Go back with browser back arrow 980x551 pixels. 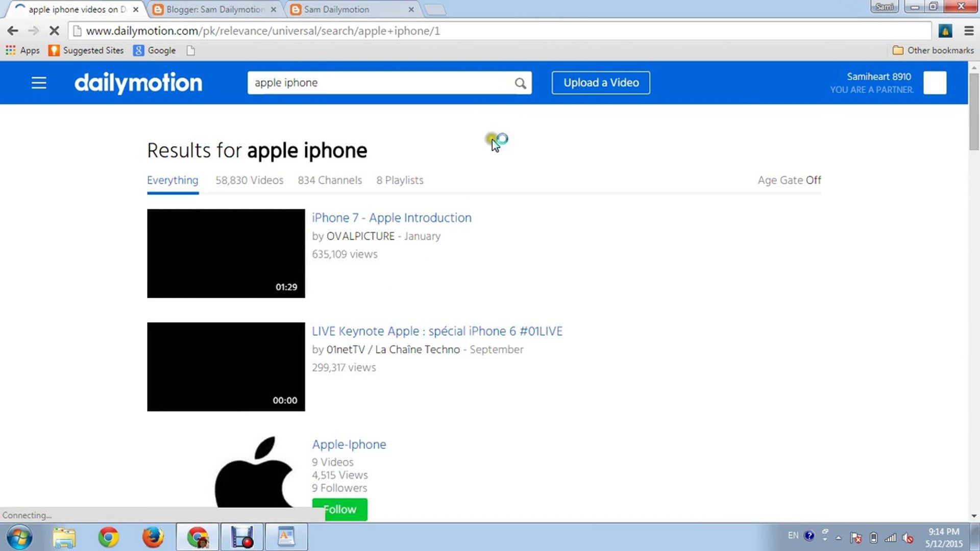[x=13, y=31]
